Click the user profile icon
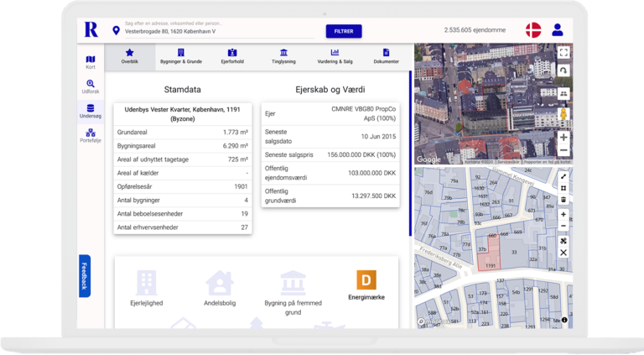Image resolution: width=644 pixels, height=355 pixels. coord(558,30)
